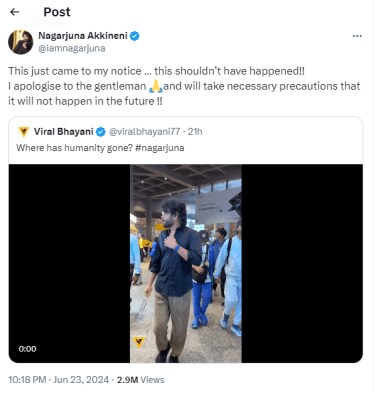Screen dimensions: 374x393
Task: Open the Nagarjuna Akkineni display name
Action: click(83, 35)
